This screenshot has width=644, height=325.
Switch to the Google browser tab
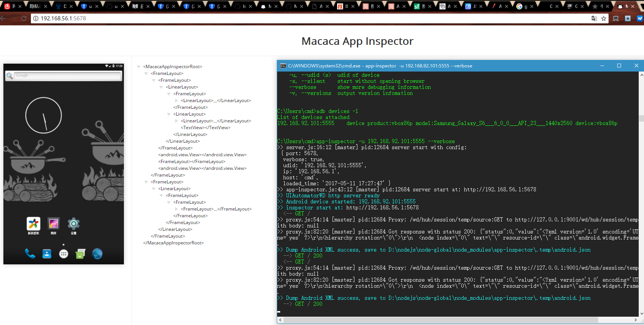pos(522,6)
